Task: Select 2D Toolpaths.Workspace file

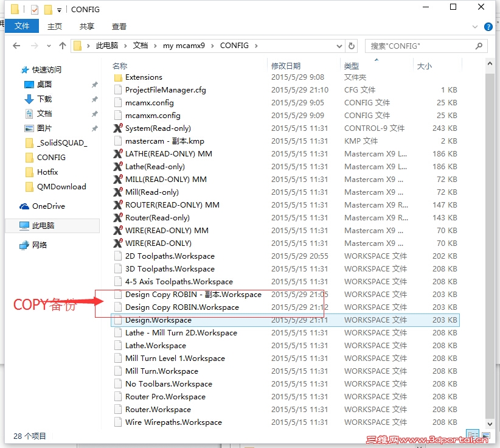Action: [x=170, y=256]
